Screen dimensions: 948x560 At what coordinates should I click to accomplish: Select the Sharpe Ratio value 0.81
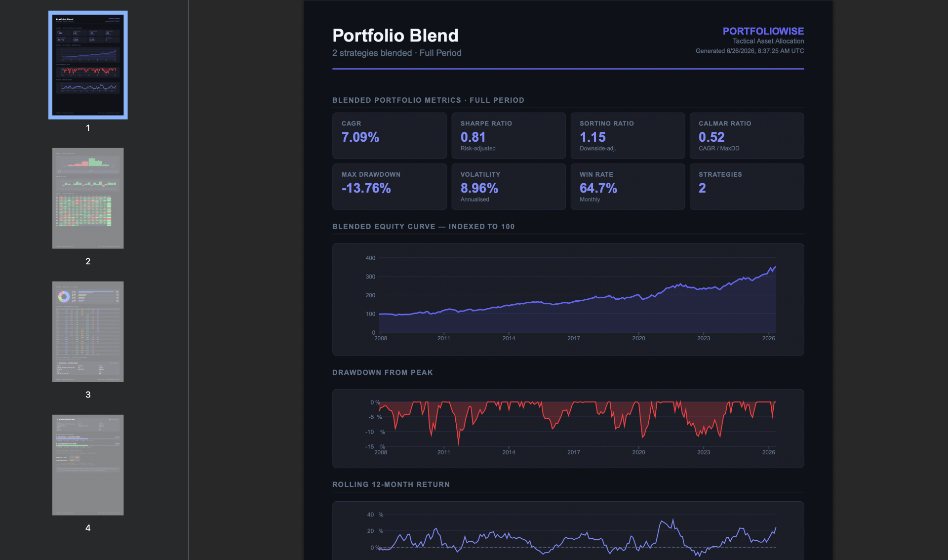(x=473, y=137)
